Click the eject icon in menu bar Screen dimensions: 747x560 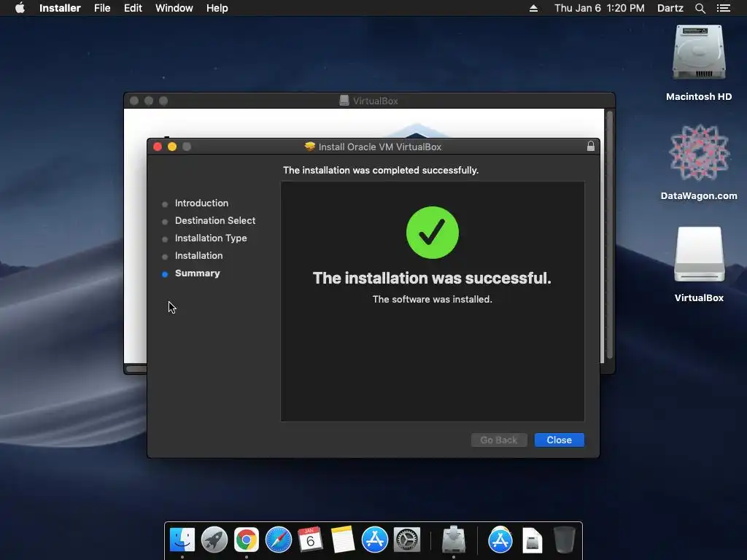[533, 8]
